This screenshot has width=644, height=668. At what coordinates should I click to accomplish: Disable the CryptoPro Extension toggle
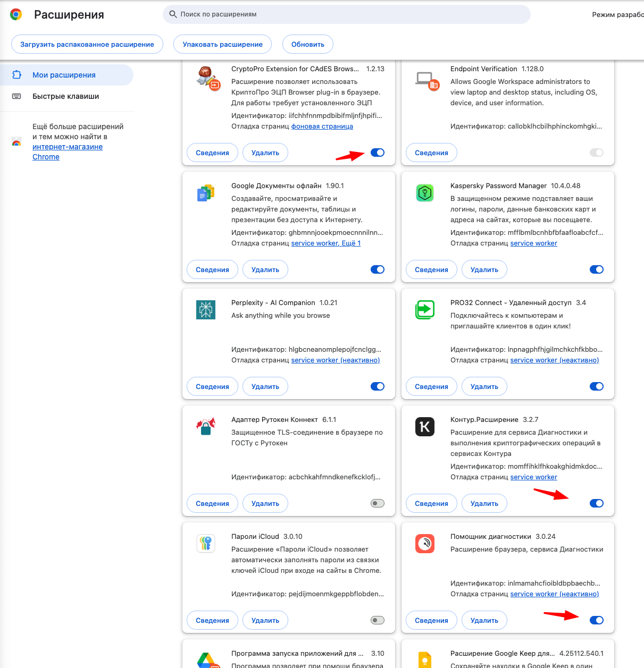(378, 153)
